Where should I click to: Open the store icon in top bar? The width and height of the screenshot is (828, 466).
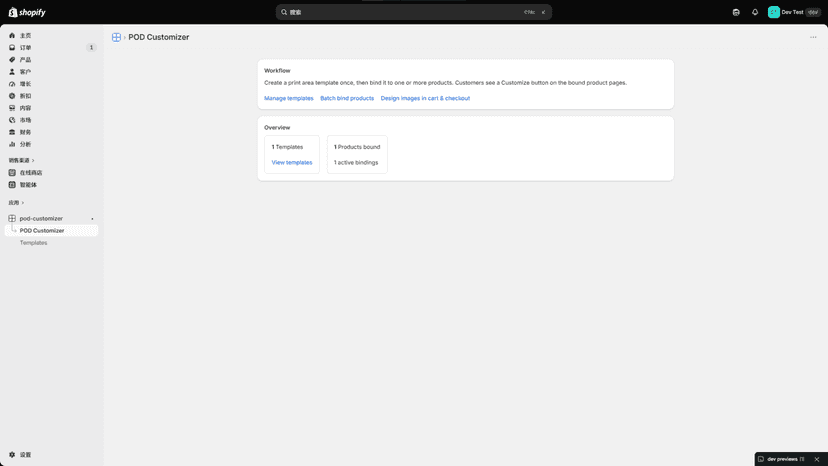pos(736,12)
